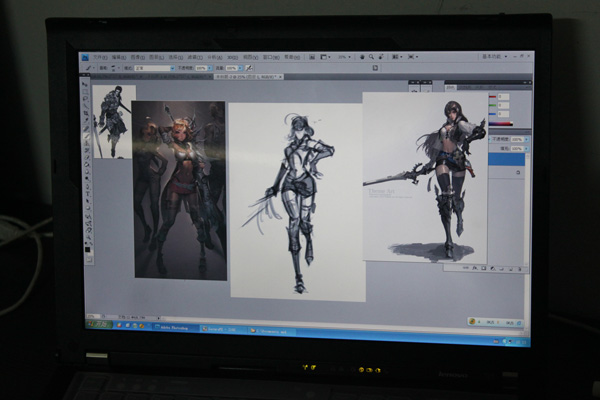Click the delete layer trash icon
The height and width of the screenshot is (400, 600).
pos(519,269)
